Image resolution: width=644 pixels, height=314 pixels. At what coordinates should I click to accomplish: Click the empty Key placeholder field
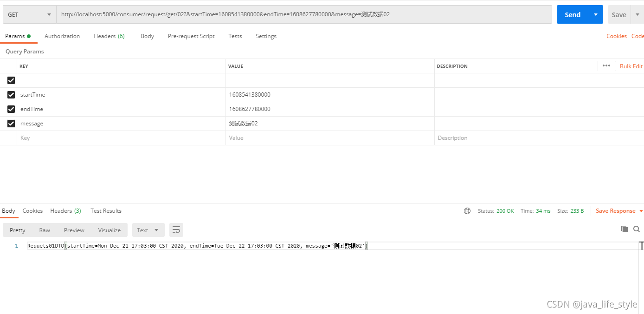pos(121,138)
